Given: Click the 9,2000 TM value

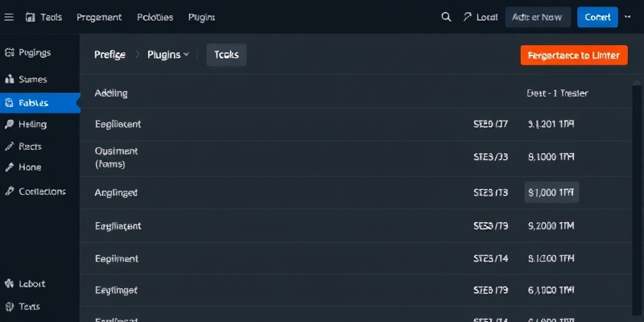Looking at the screenshot, I should point(551,225).
